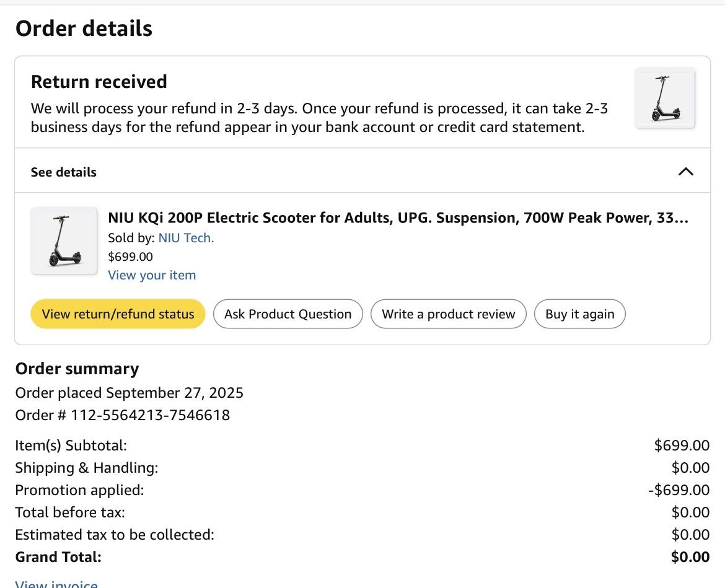
Task: Start writing a product review
Action: tap(448, 314)
